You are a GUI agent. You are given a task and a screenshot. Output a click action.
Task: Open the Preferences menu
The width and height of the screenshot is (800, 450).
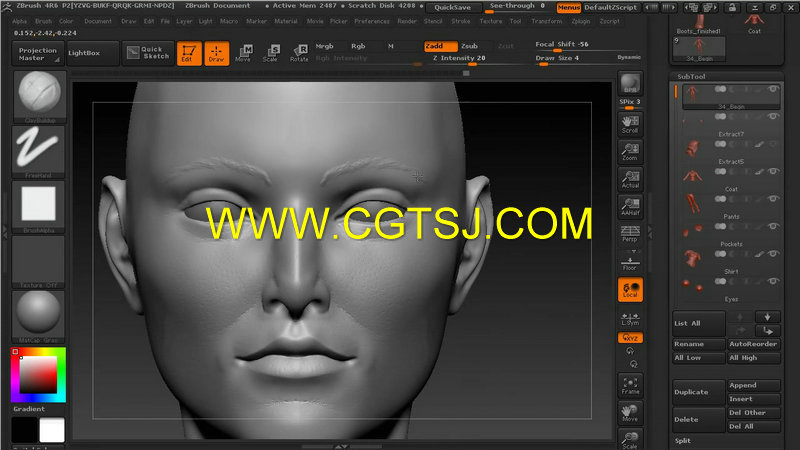coord(372,21)
